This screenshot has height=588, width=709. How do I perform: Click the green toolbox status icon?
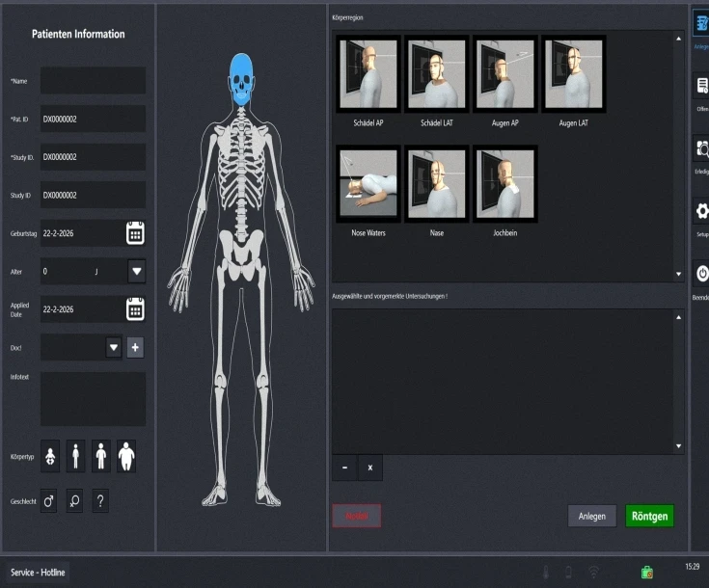(647, 573)
